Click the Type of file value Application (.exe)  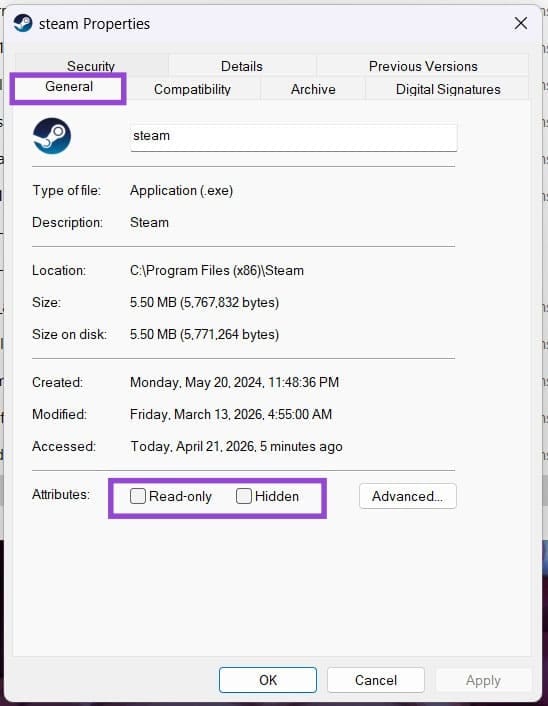181,190
